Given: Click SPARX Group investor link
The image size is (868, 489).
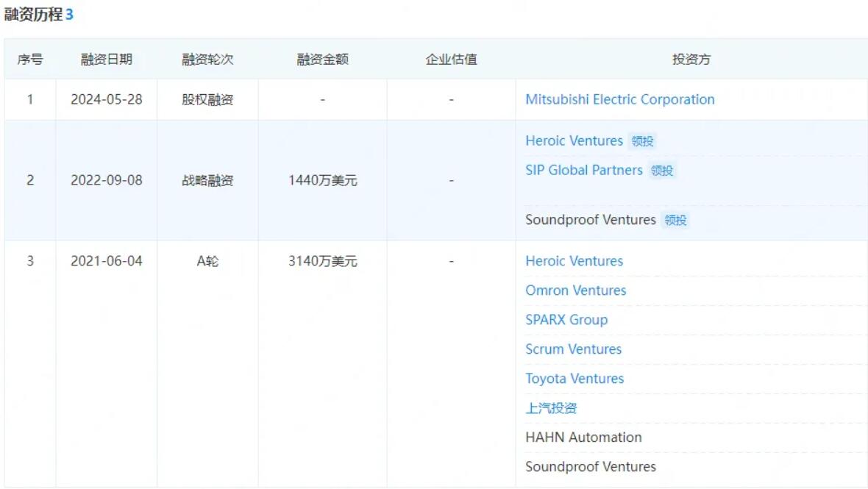Looking at the screenshot, I should coord(566,320).
